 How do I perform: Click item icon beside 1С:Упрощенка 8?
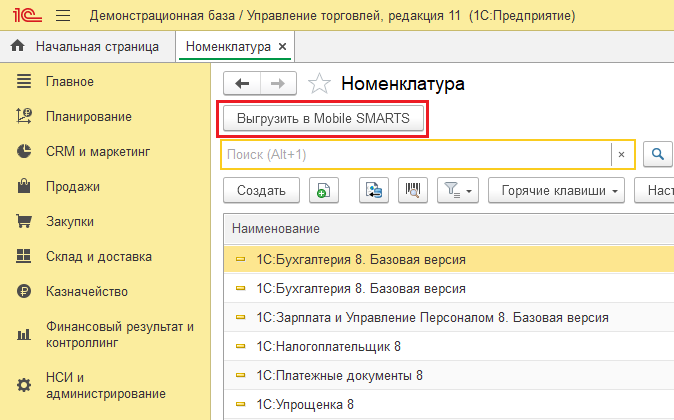click(241, 404)
